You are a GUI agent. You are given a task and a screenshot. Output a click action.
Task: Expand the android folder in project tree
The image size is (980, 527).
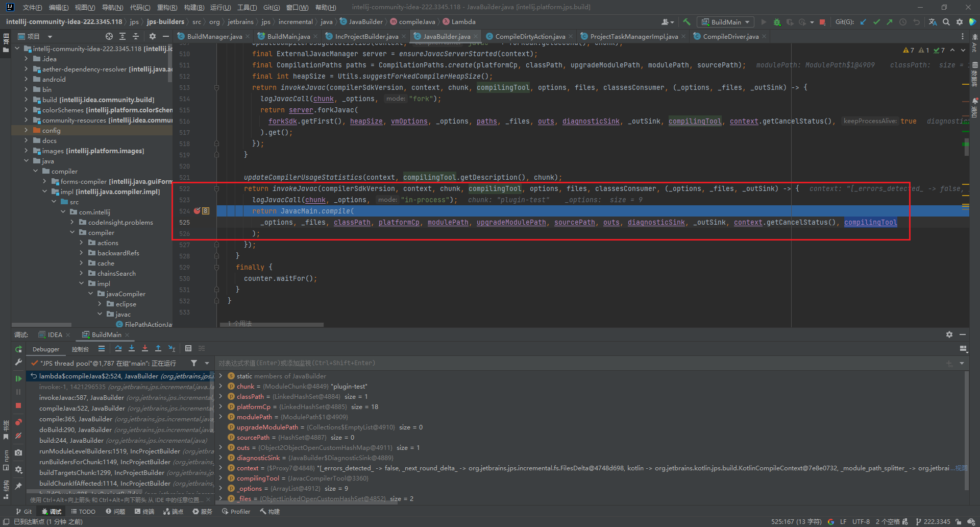click(26, 79)
